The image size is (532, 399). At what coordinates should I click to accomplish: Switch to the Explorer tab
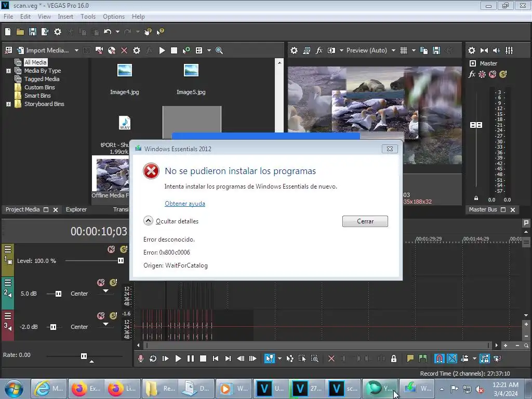pos(76,210)
